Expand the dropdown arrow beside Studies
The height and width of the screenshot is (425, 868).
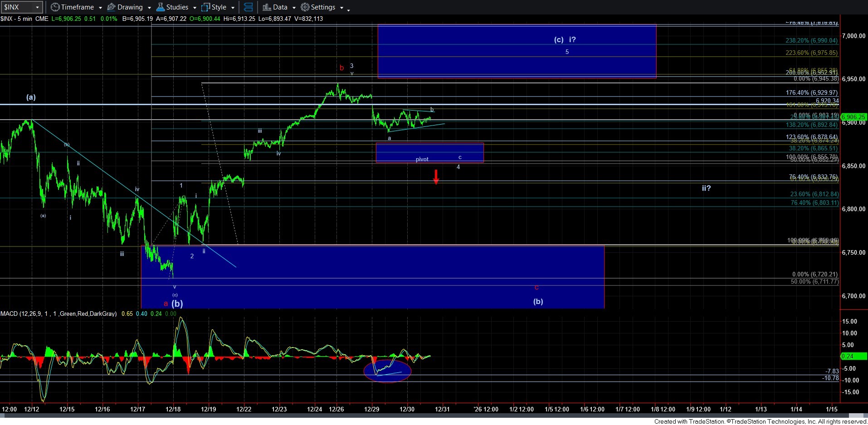195,8
